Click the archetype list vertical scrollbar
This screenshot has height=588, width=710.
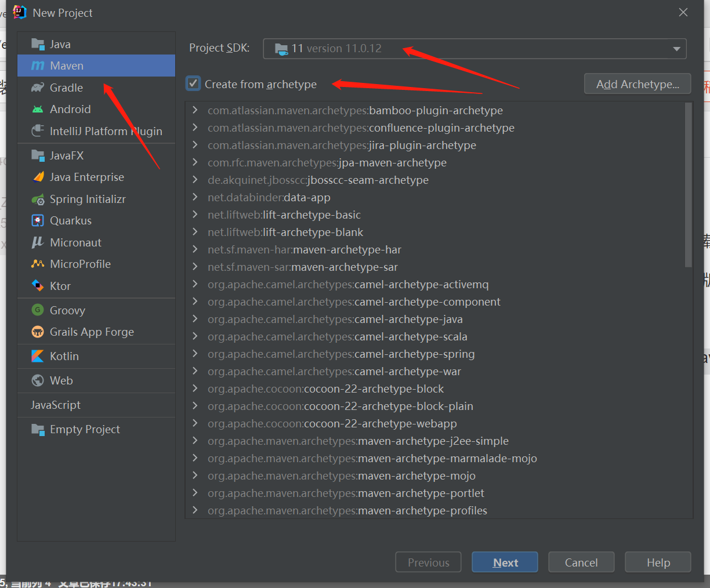tap(689, 185)
